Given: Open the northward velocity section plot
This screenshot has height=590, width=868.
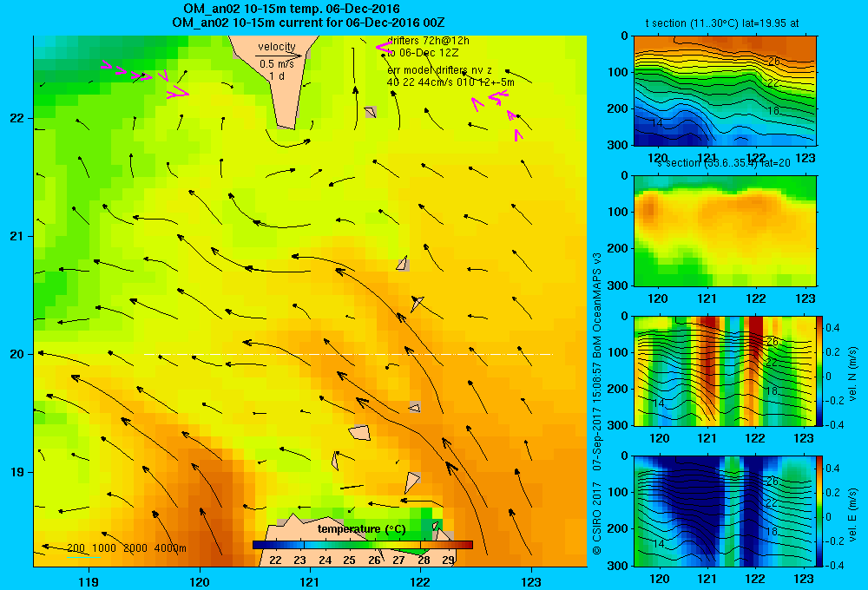Looking at the screenshot, I should point(725,370).
